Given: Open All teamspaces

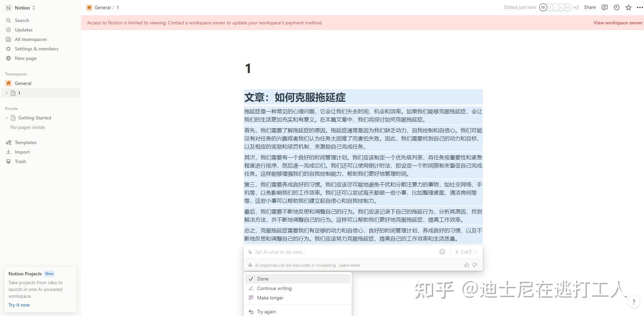Looking at the screenshot, I should 30,39.
